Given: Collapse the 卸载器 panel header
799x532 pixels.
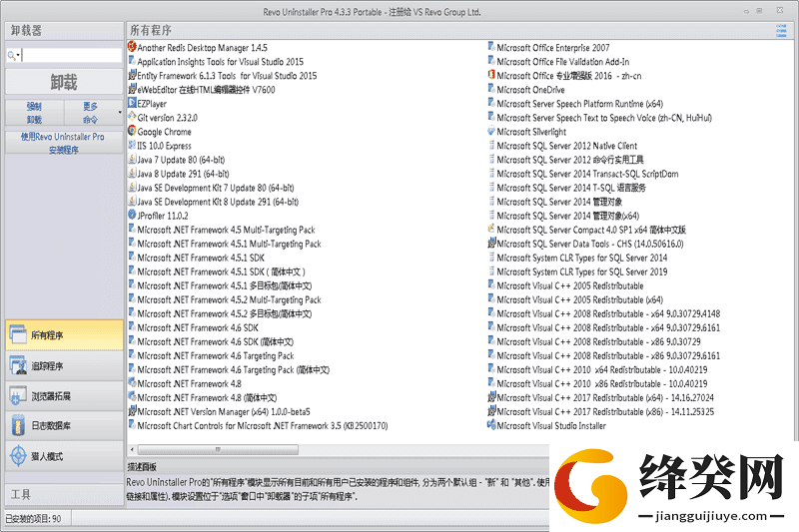Looking at the screenshot, I should 64,31.
